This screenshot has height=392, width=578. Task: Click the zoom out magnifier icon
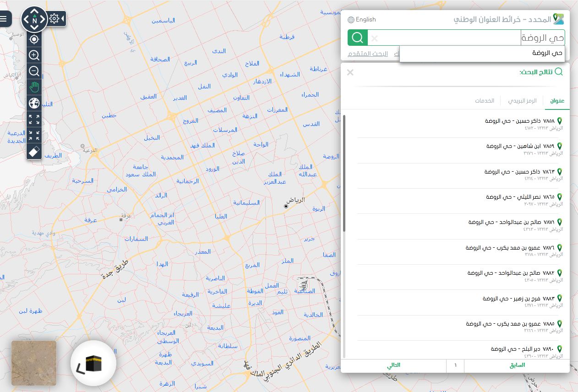click(x=33, y=71)
